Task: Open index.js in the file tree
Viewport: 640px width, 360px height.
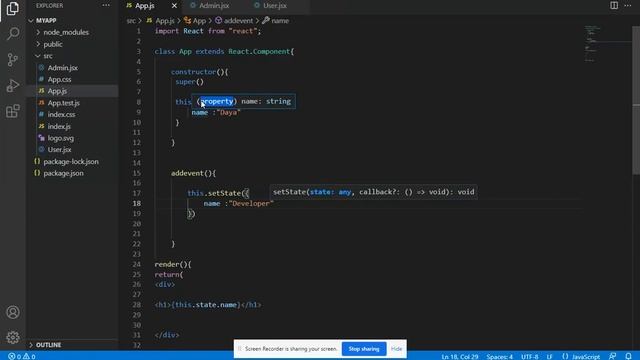Action: [59, 127]
